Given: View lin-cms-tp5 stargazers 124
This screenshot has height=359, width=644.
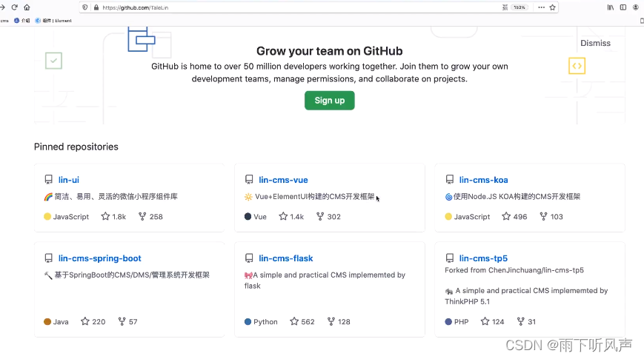Looking at the screenshot, I should click(492, 322).
